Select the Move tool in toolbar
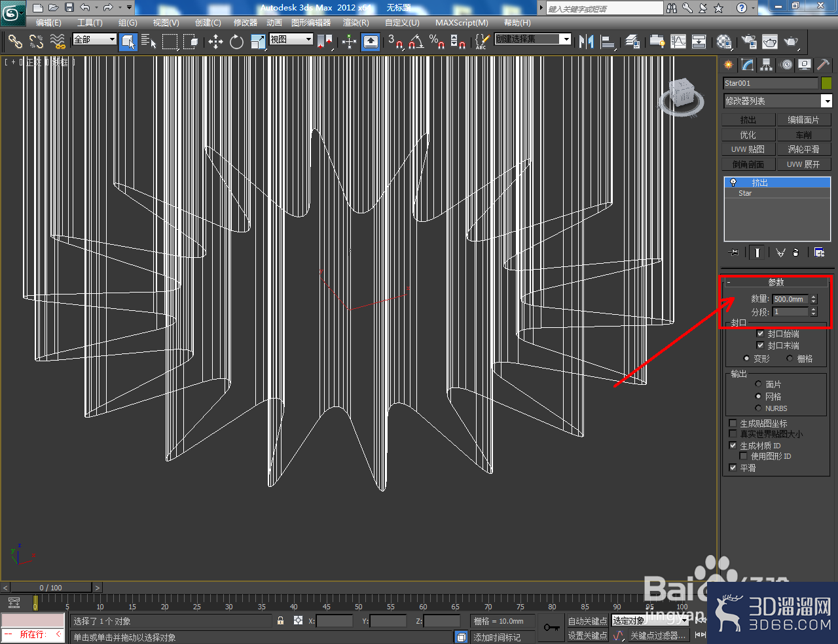This screenshot has width=838, height=644. (215, 42)
